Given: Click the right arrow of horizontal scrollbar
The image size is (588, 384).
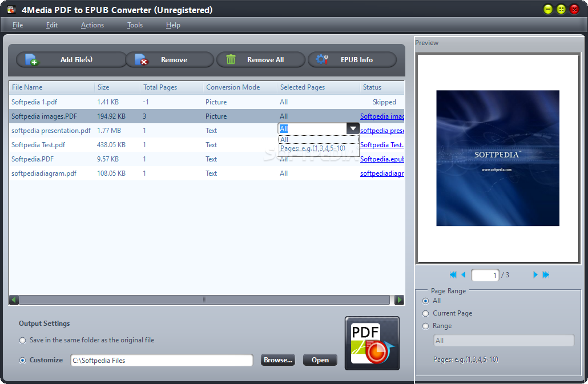Looking at the screenshot, I should tap(400, 300).
